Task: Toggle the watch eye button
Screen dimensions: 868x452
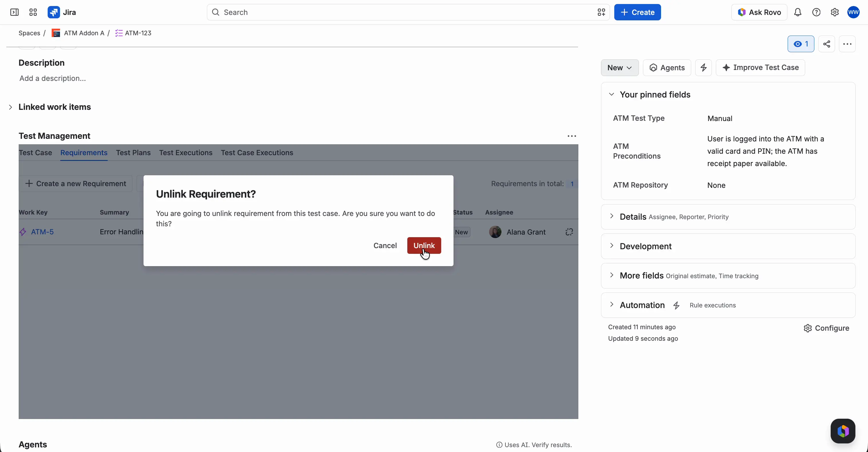Action: [801, 44]
